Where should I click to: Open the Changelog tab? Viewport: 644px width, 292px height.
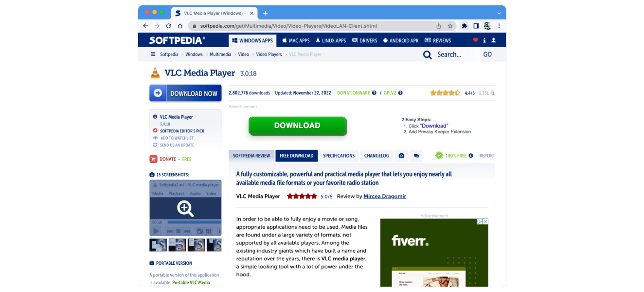coord(376,156)
